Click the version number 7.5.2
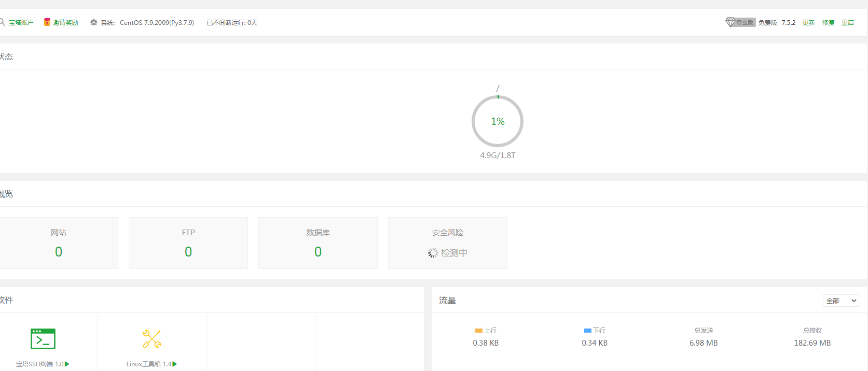 point(789,23)
